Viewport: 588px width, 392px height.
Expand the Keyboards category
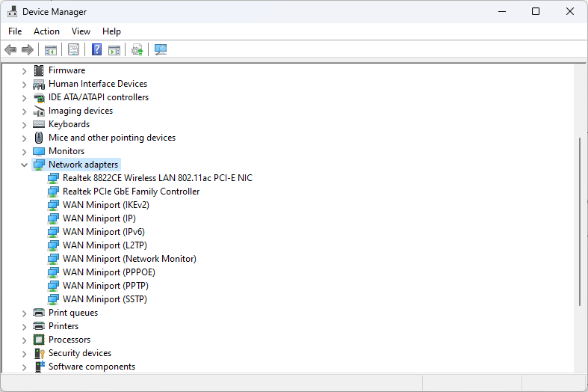pos(24,124)
